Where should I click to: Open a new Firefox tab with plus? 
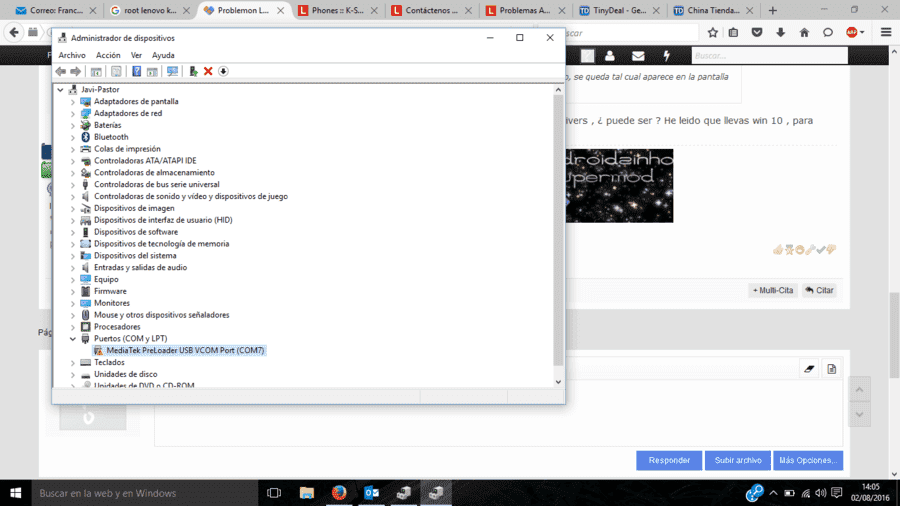[773, 10]
